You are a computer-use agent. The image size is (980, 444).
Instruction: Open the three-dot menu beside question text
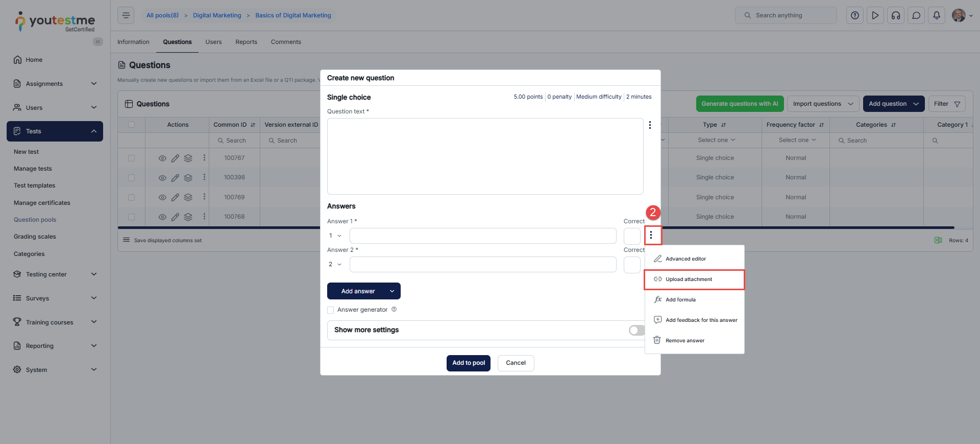650,125
